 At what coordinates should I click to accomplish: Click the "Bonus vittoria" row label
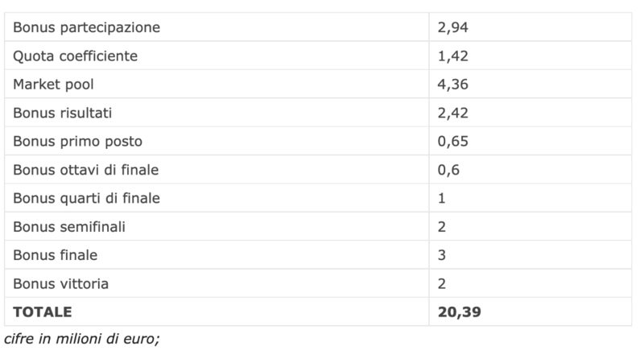point(60,283)
